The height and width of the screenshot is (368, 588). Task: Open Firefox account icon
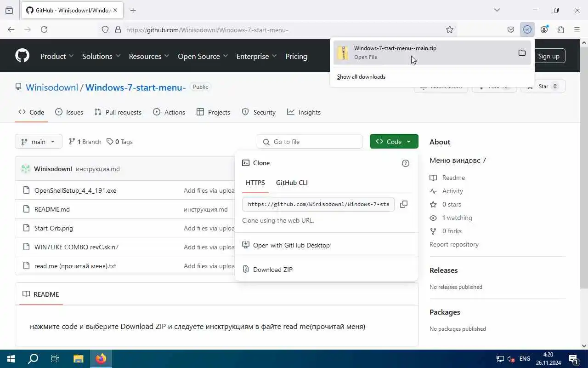click(x=544, y=29)
